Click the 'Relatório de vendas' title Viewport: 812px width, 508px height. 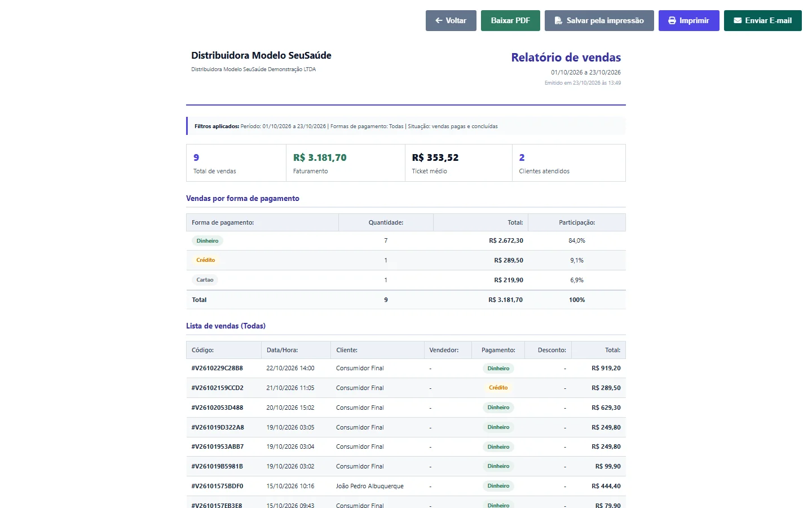pyautogui.click(x=566, y=58)
